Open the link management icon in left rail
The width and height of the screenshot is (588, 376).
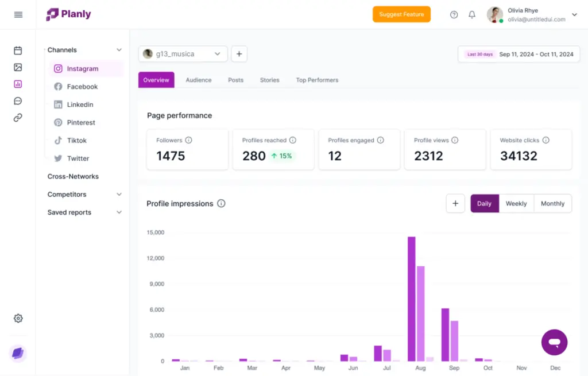[18, 118]
